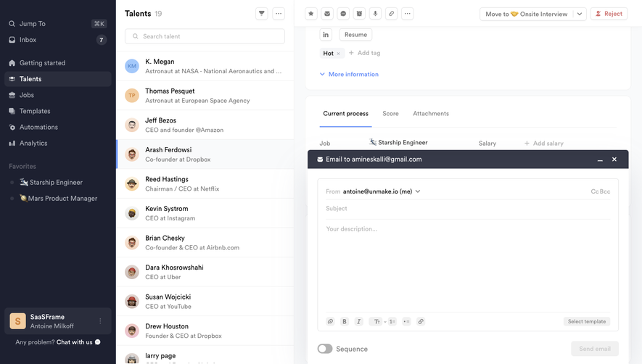Screen dimensions: 642x364
Task: Switch to the Score tab
Action: 390,113
